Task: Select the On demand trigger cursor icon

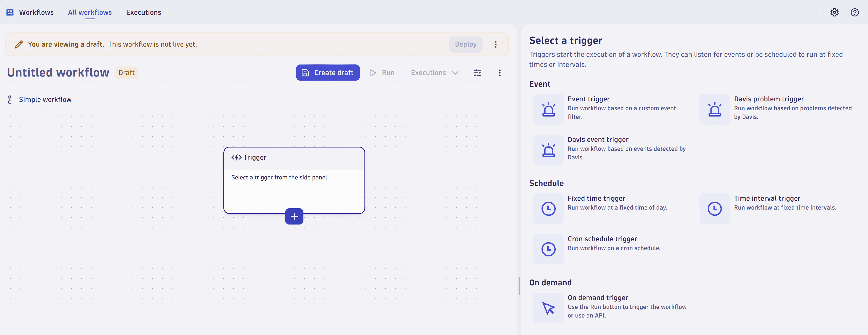Action: 548,308
